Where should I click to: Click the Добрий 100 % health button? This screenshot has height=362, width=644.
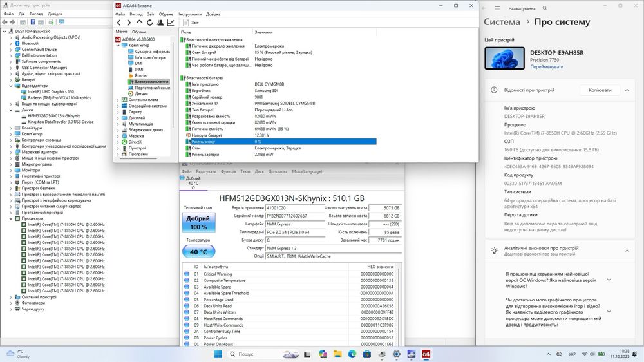point(199,223)
